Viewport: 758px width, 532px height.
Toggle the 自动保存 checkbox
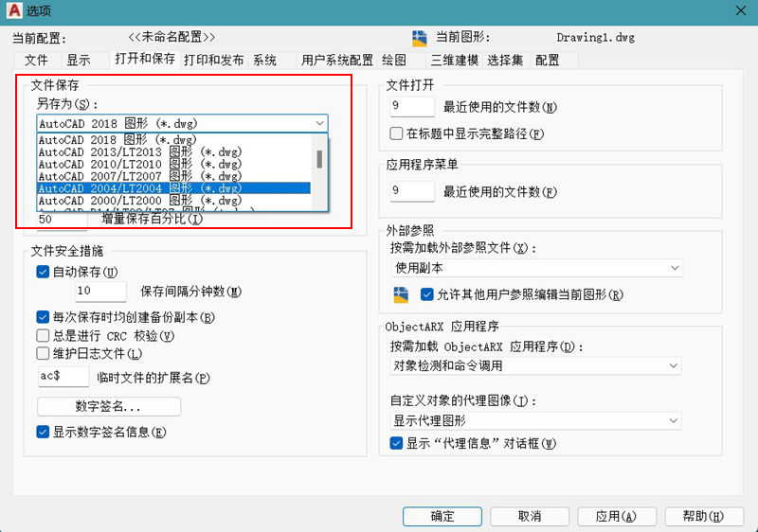tap(43, 272)
